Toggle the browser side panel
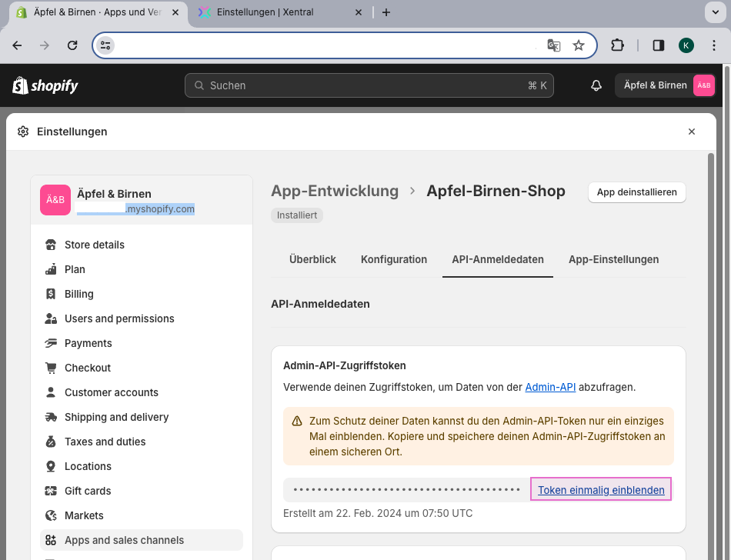Image resolution: width=731 pixels, height=560 pixels. coord(658,45)
